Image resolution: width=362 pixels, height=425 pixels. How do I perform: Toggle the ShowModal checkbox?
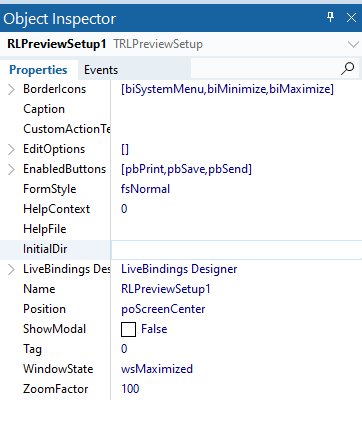pyautogui.click(x=128, y=329)
